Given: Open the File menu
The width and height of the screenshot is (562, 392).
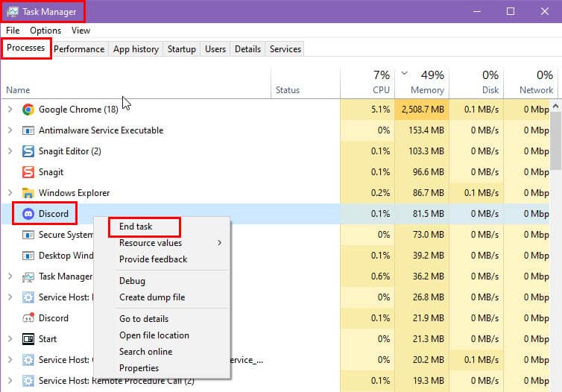Looking at the screenshot, I should [x=13, y=31].
